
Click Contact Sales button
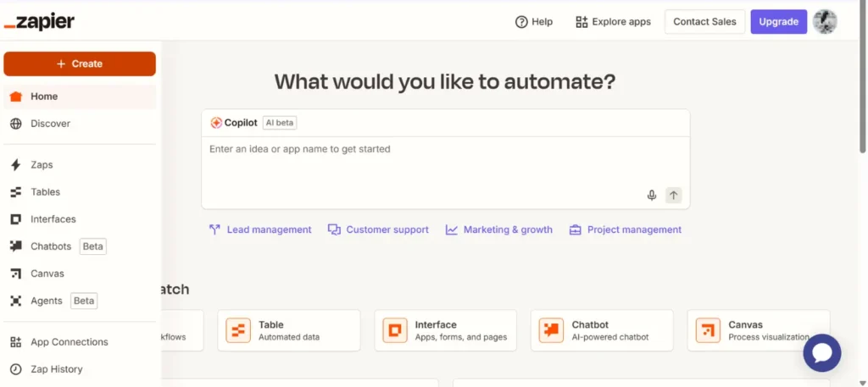(x=704, y=22)
